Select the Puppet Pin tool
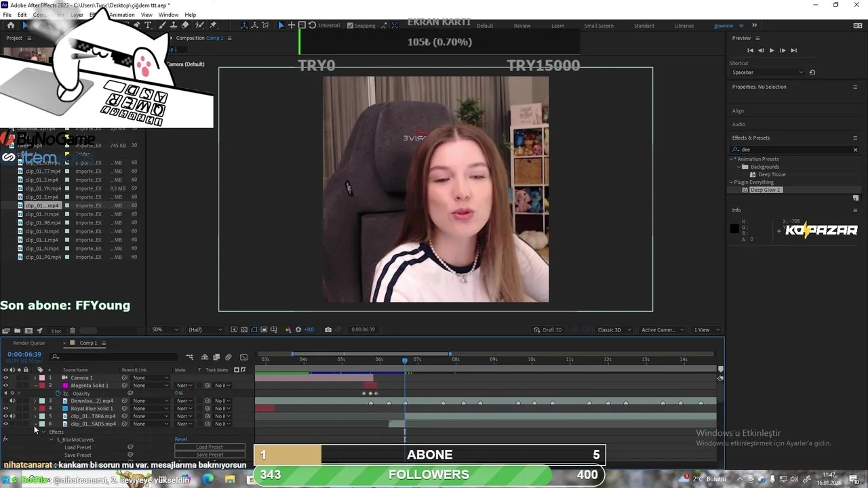 [213, 25]
